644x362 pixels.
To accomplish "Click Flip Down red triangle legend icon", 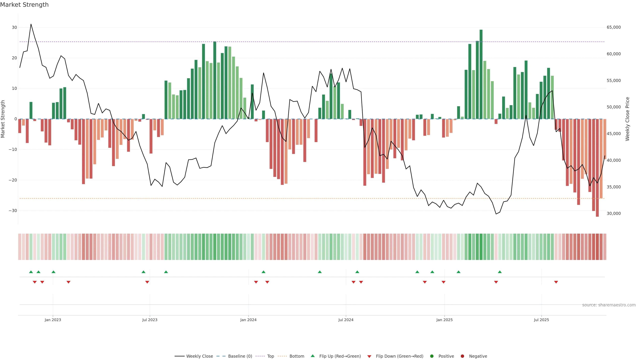I will [369, 356].
